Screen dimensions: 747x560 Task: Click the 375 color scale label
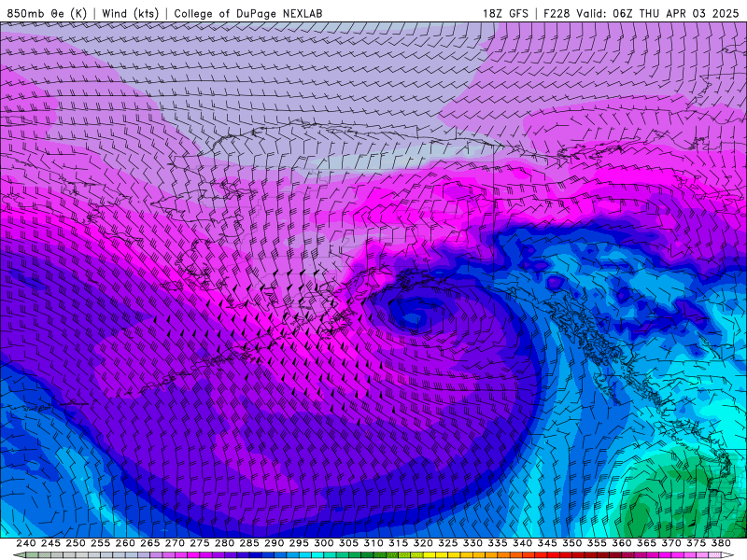point(696,543)
